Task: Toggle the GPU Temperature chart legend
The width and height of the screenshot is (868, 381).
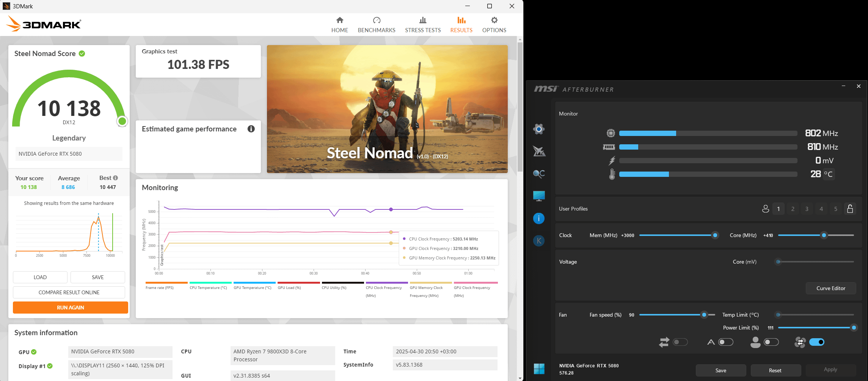Action: 254,286
